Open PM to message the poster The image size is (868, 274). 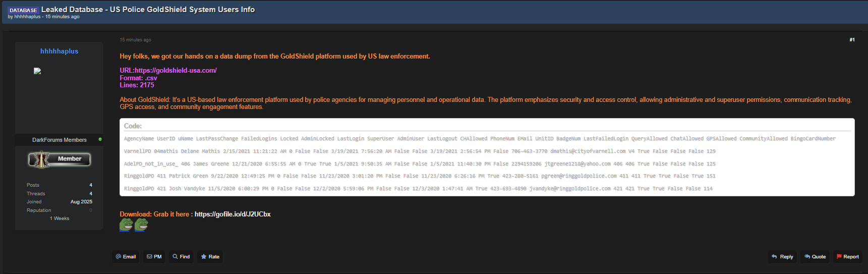click(154, 257)
